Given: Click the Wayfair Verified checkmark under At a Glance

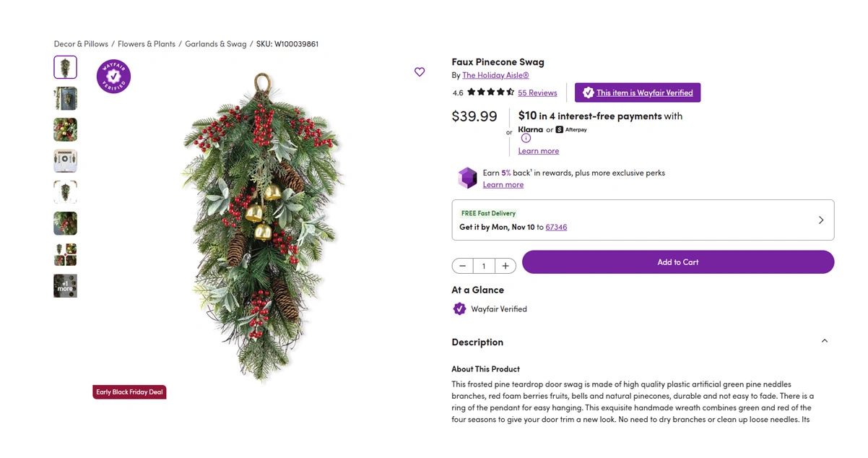Looking at the screenshot, I should tap(459, 309).
